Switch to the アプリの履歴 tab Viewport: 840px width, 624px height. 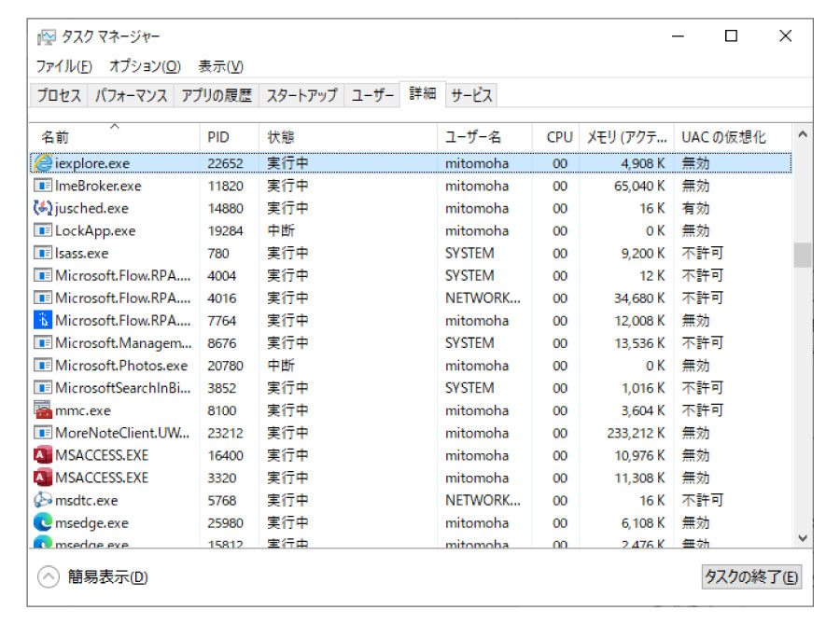[x=217, y=95]
